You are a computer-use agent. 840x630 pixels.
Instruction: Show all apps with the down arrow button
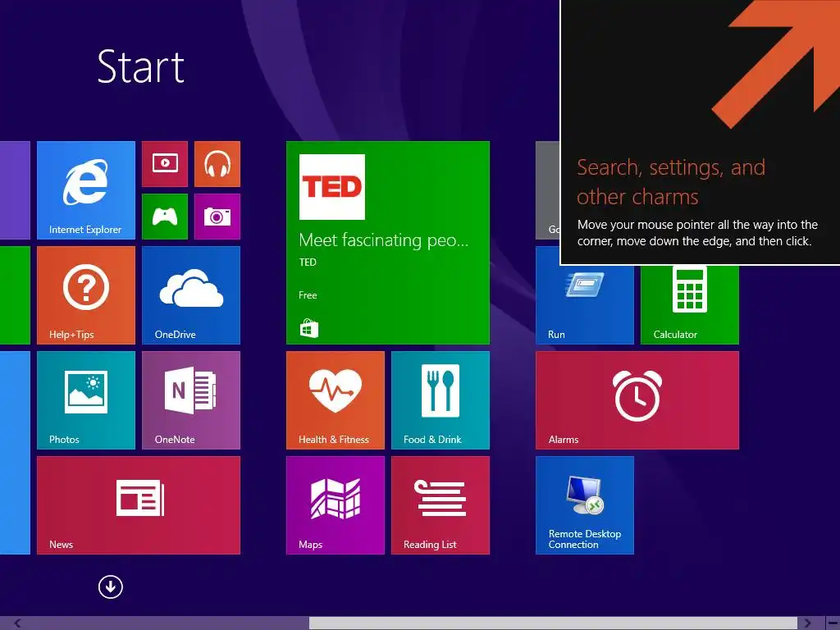(x=111, y=587)
